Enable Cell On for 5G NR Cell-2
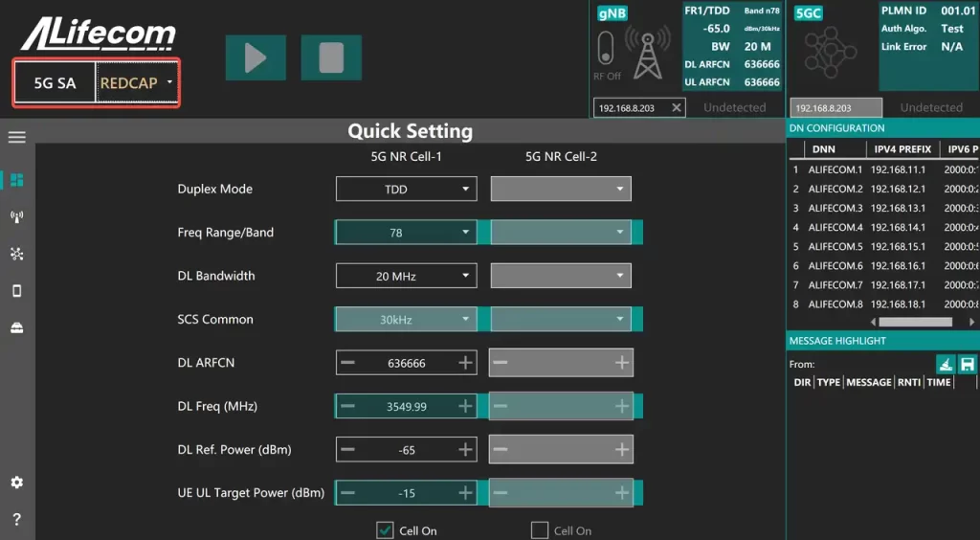 click(x=540, y=530)
